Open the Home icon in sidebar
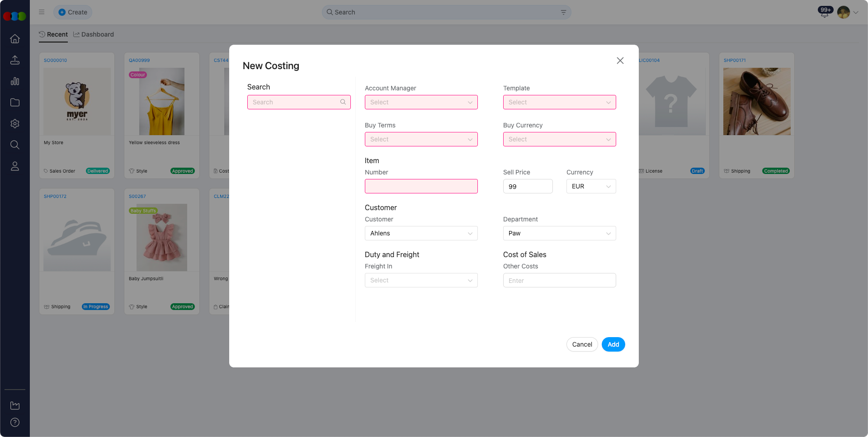Image resolution: width=868 pixels, height=437 pixels. click(15, 39)
